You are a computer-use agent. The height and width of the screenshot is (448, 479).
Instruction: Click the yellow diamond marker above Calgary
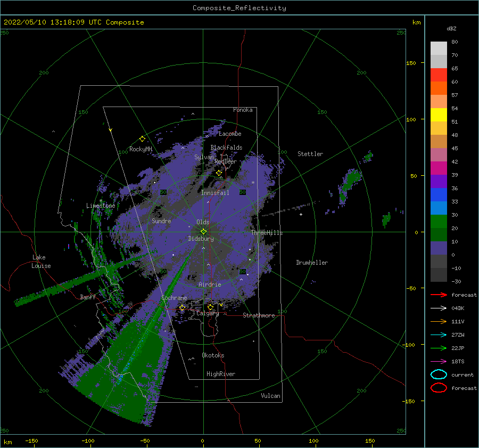(x=210, y=307)
